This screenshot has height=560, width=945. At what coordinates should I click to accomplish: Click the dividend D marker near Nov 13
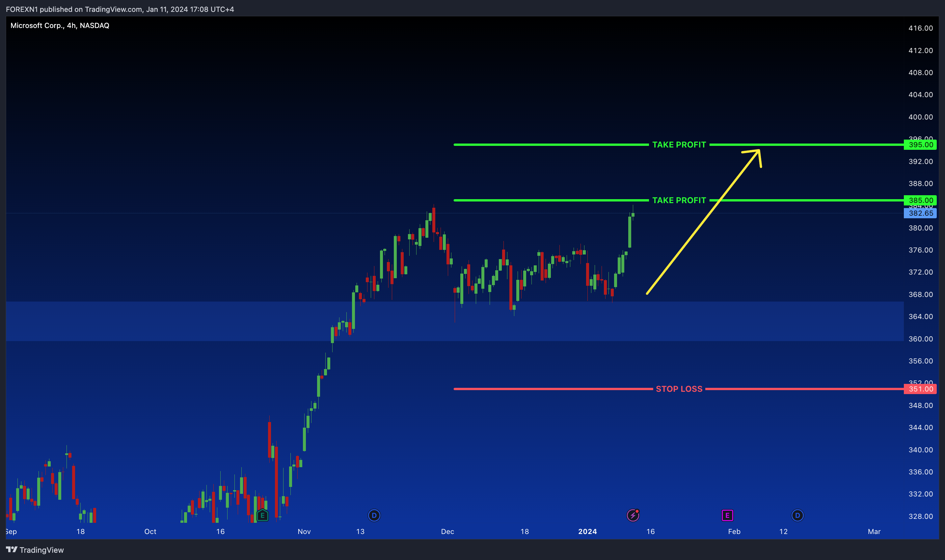374,515
